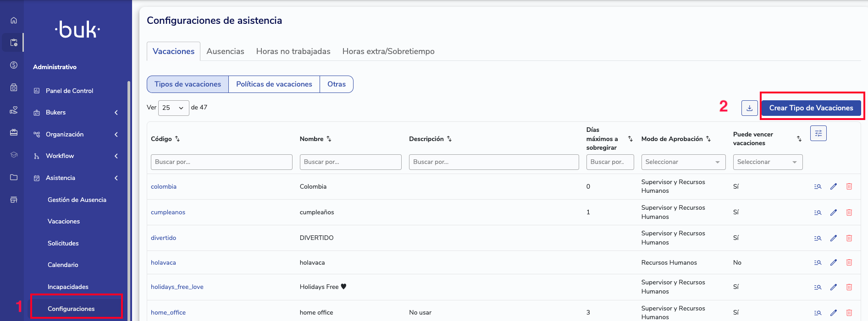Screen dimensions: 868x321
Task: Open the column settings icon above the table
Action: coord(818,133)
